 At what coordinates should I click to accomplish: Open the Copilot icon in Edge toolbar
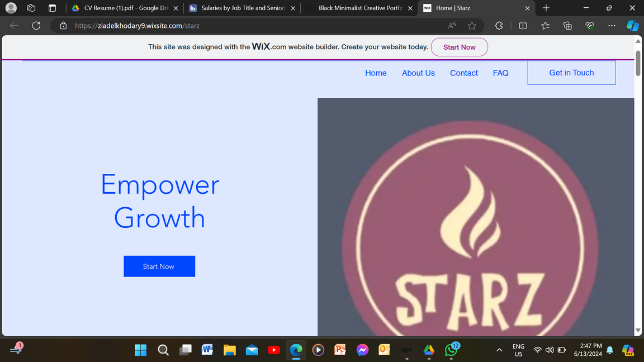(x=632, y=26)
